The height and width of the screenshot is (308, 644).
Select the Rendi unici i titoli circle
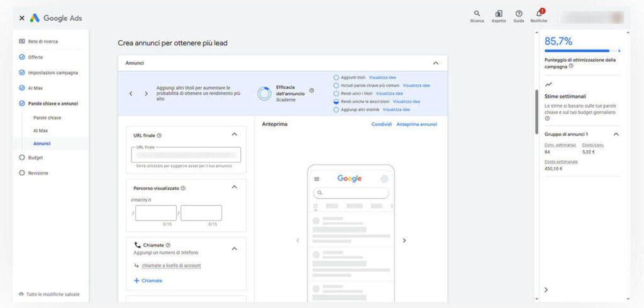click(336, 94)
